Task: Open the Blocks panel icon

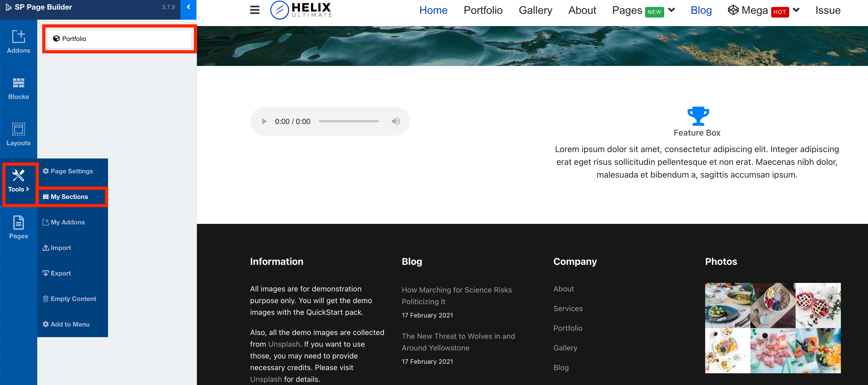Action: (19, 88)
